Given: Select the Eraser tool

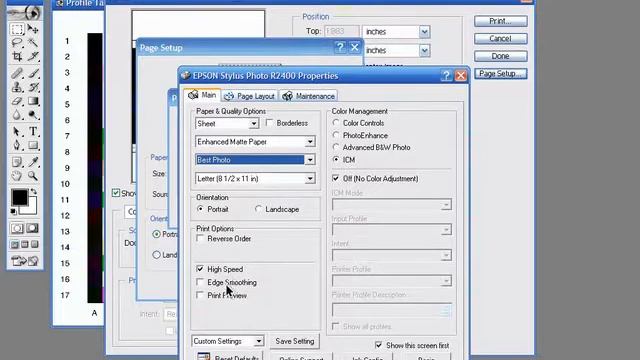Looking at the screenshot, I should [17, 101].
